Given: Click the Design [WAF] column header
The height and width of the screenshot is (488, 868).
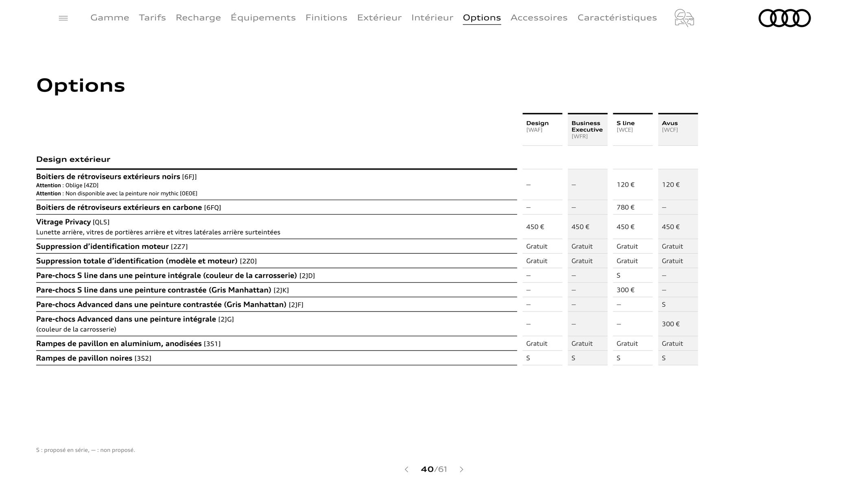Looking at the screenshot, I should click(x=542, y=129).
